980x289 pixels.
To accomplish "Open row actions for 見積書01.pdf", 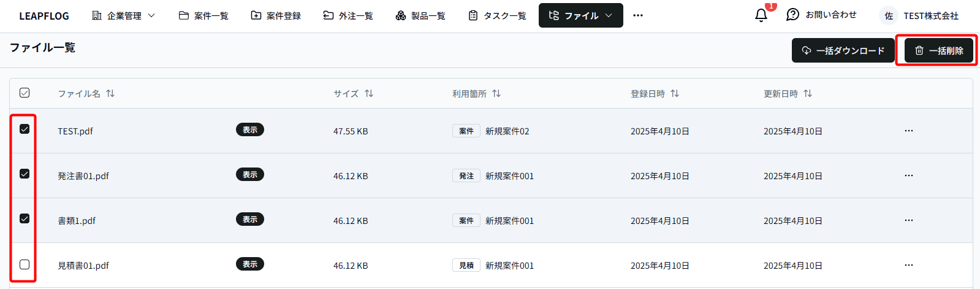I will coord(909,265).
